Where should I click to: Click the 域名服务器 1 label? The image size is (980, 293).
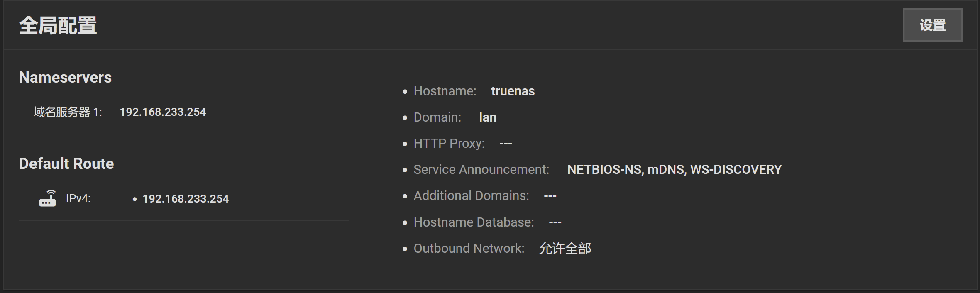point(68,112)
